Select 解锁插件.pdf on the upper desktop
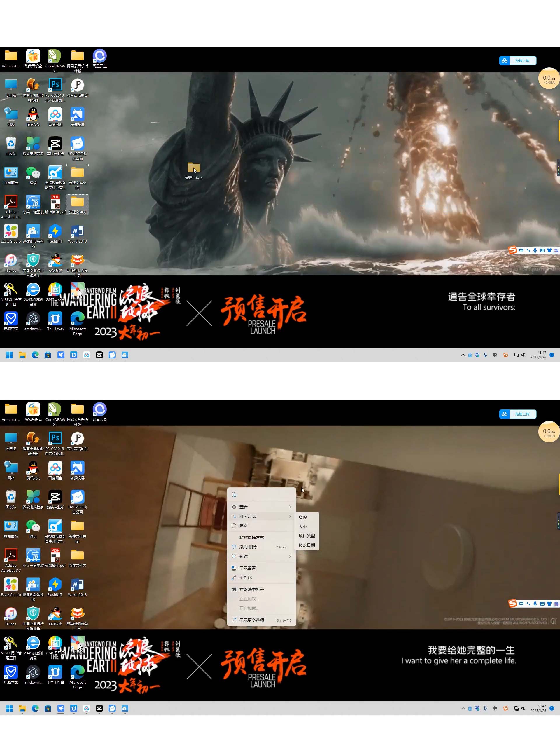Viewport: 560px width, 748px height. coord(55,205)
